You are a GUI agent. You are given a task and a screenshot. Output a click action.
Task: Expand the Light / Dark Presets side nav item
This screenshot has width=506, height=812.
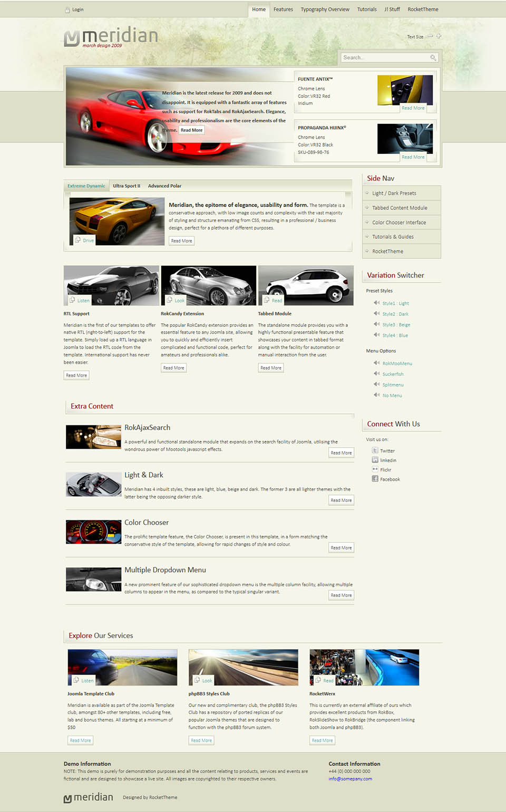click(x=394, y=194)
